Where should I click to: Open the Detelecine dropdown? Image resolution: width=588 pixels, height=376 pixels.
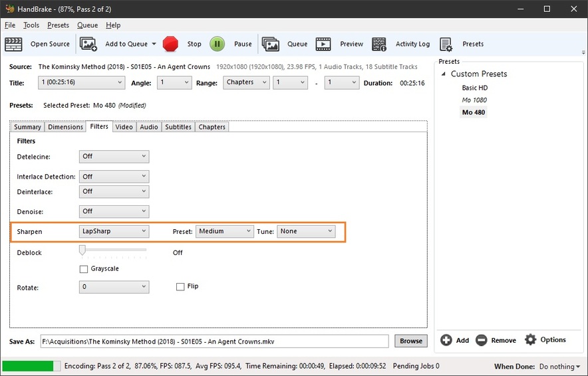[114, 157]
